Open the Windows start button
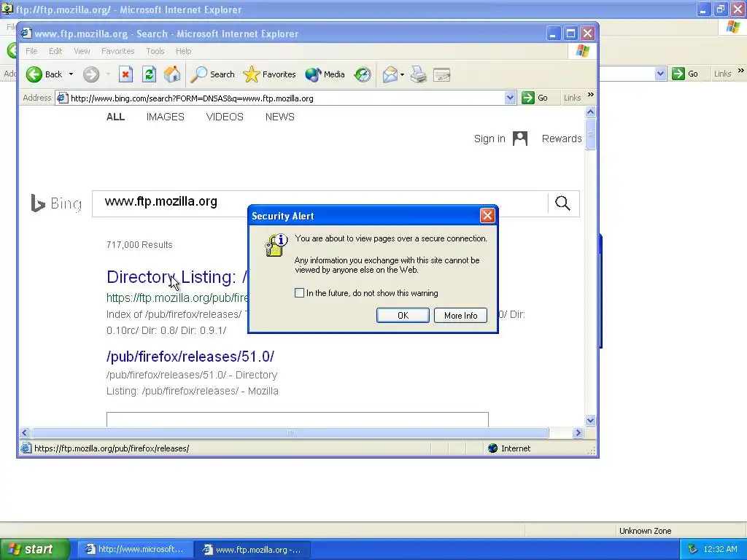 click(35, 549)
